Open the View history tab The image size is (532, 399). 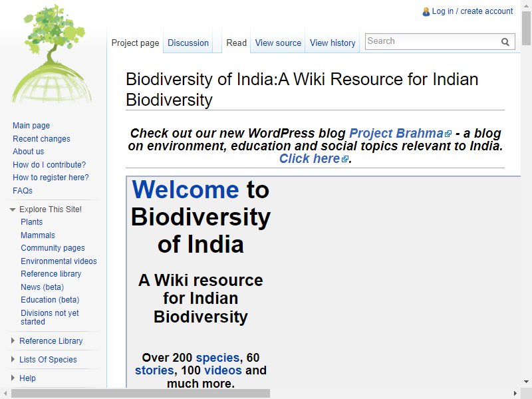pos(332,43)
